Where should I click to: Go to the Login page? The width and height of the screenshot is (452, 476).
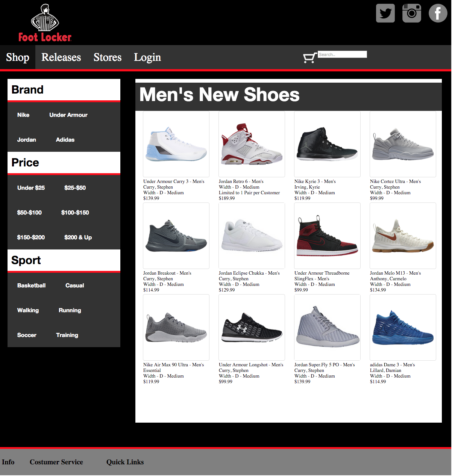[147, 57]
